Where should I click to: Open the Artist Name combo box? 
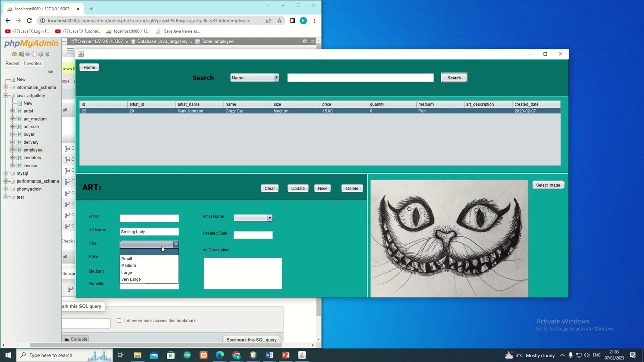click(253, 218)
